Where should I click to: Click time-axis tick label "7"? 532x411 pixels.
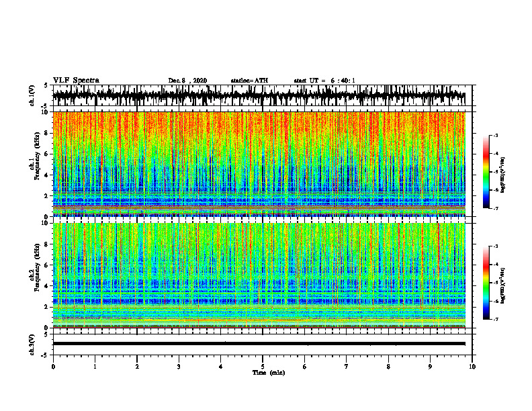click(x=347, y=367)
